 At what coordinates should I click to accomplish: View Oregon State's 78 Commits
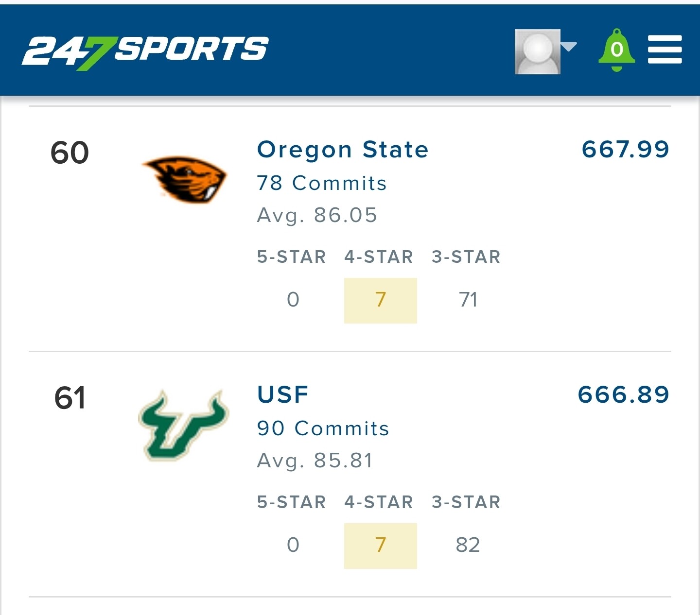coord(322,183)
